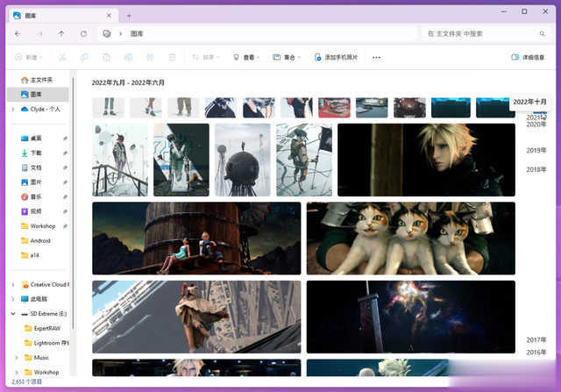
Task: Open 音乐 in quick access
Action: click(38, 197)
